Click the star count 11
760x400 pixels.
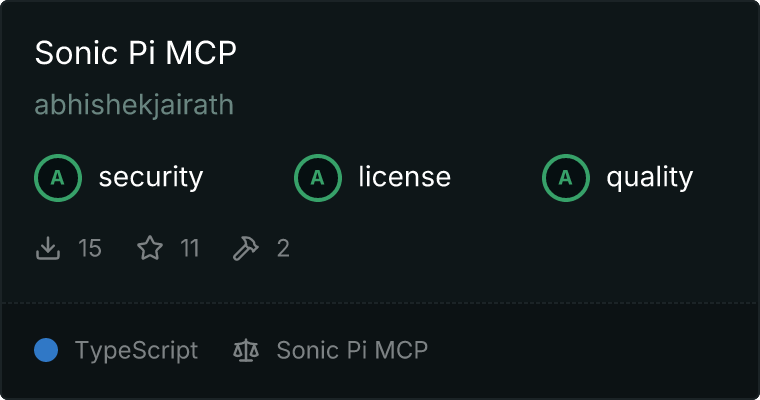tap(190, 248)
